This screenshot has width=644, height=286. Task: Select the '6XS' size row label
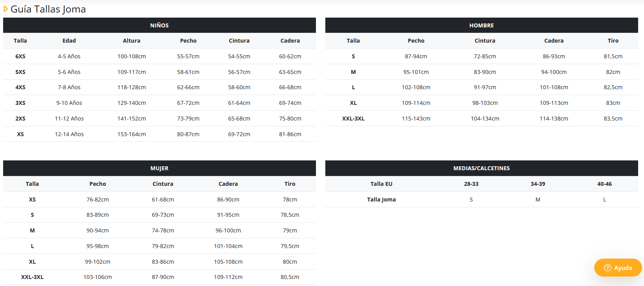click(x=20, y=56)
